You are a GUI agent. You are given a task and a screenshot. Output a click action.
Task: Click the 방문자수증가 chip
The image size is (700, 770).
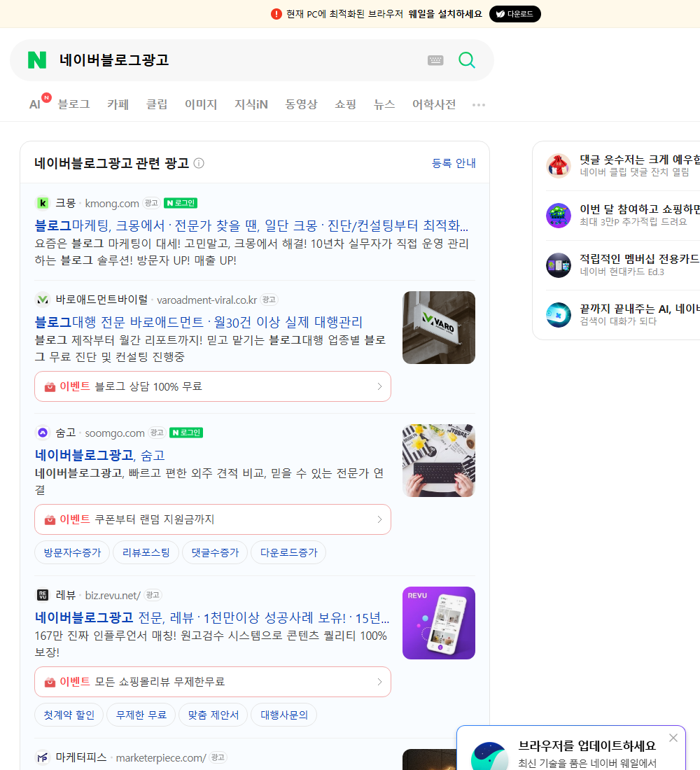point(72,552)
